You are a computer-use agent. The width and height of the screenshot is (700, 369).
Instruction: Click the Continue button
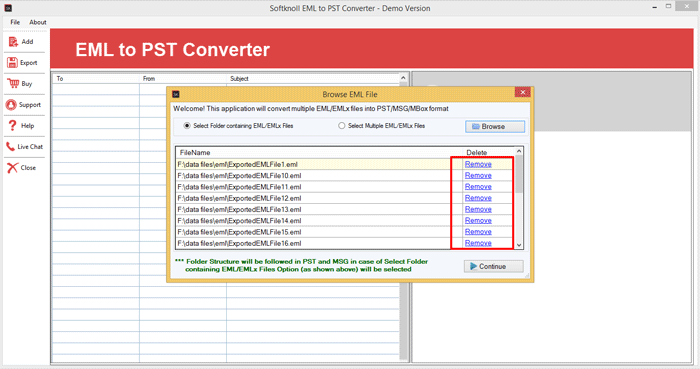point(493,266)
